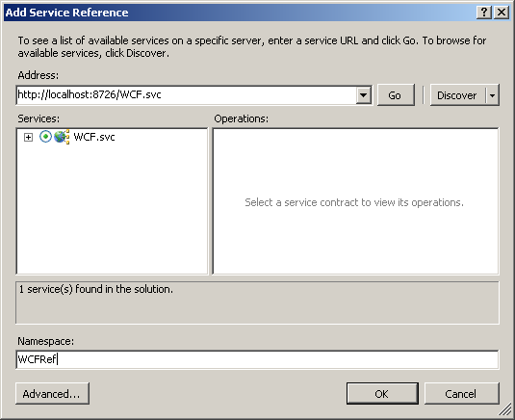The width and height of the screenshot is (515, 420).
Task: Select the WCF.svc service entry
Action: 94,137
